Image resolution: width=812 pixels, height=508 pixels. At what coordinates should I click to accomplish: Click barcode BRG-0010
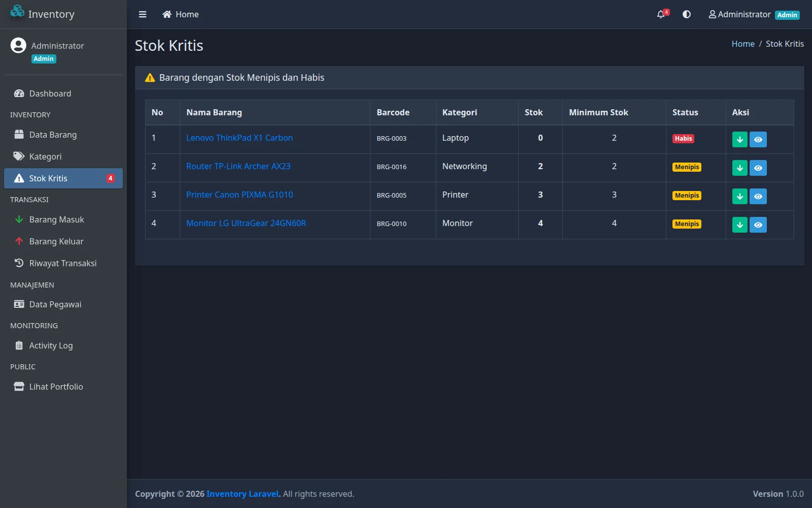pyautogui.click(x=391, y=224)
